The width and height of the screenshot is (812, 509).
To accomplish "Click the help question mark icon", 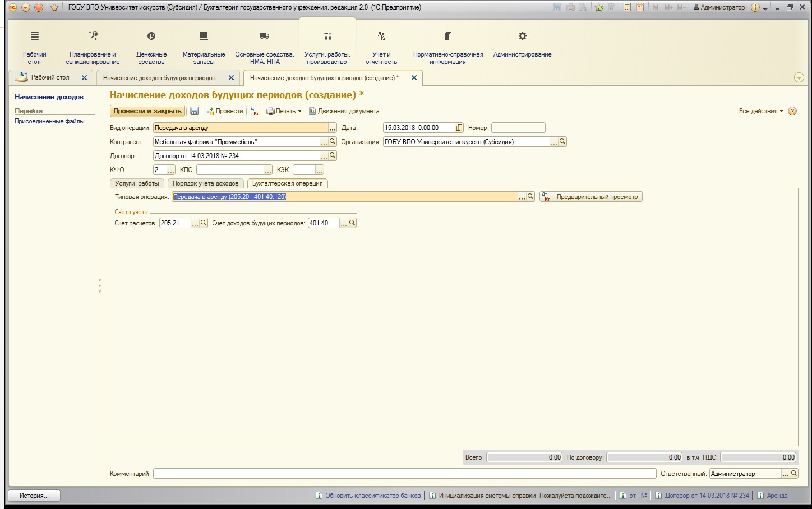I will click(x=792, y=111).
